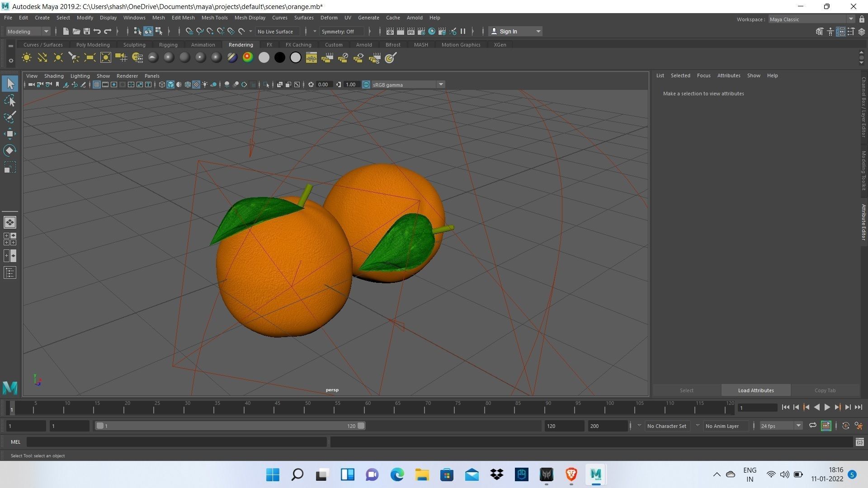Toggle use all lights bulb icon
Viewport: 868px width, 488px height.
(205, 84)
